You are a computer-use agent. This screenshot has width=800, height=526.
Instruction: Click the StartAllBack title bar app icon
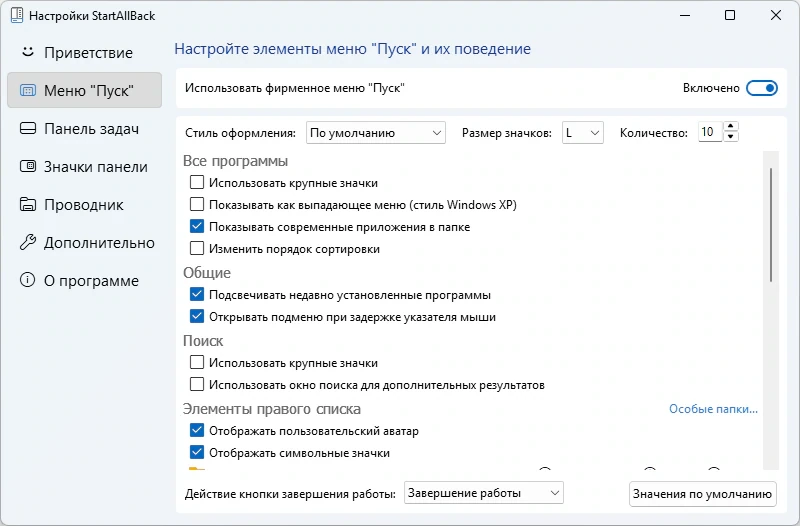[17, 15]
